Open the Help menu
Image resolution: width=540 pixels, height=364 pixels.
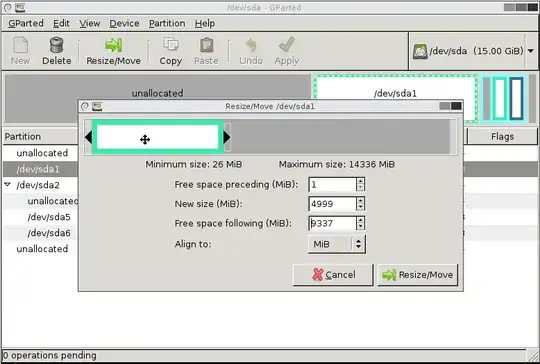205,23
